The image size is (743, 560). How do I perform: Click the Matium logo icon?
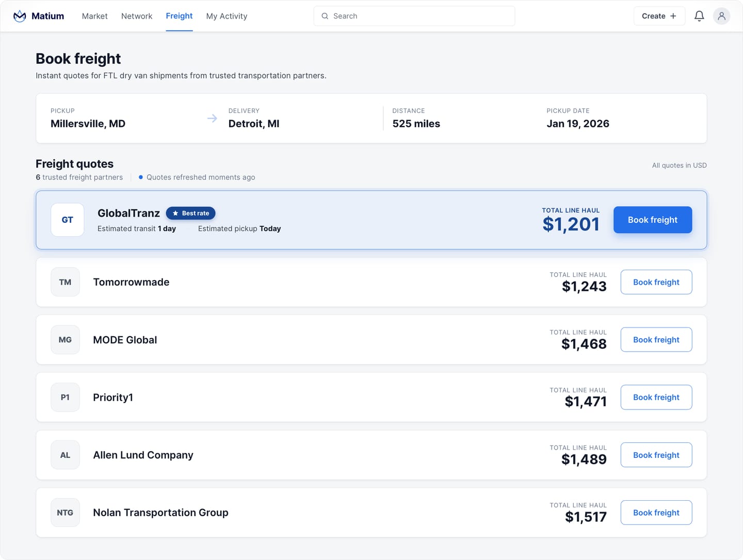(20, 16)
